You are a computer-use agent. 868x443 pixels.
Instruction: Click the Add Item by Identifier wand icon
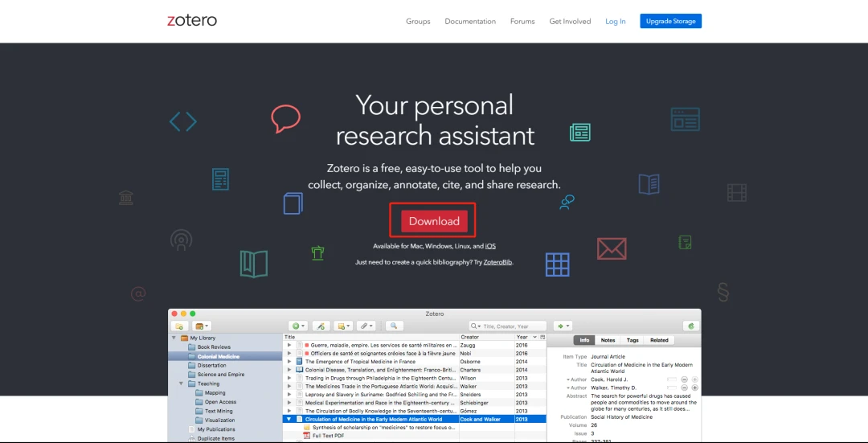(321, 326)
